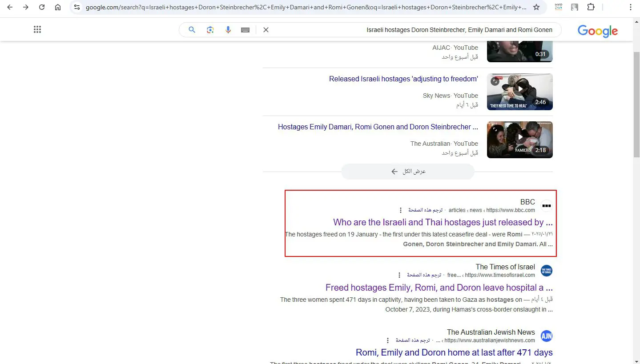640x364 pixels.
Task: Open the AIJAC video thumbnail
Action: click(520, 51)
